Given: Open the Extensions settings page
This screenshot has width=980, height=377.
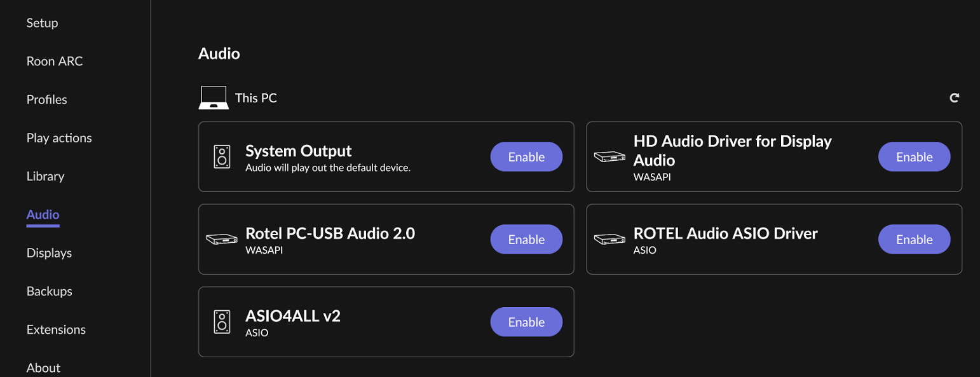Looking at the screenshot, I should (56, 329).
